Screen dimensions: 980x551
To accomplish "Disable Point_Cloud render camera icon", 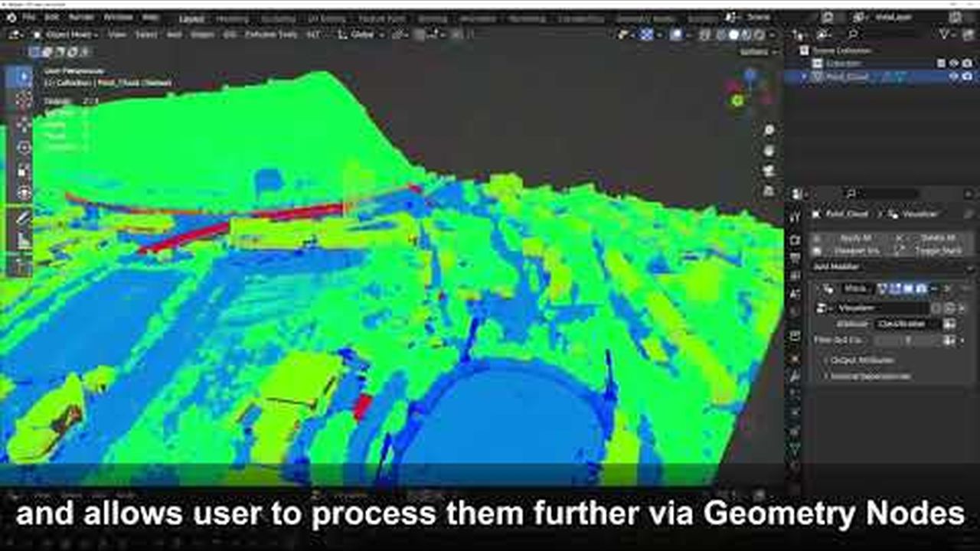I will point(967,77).
